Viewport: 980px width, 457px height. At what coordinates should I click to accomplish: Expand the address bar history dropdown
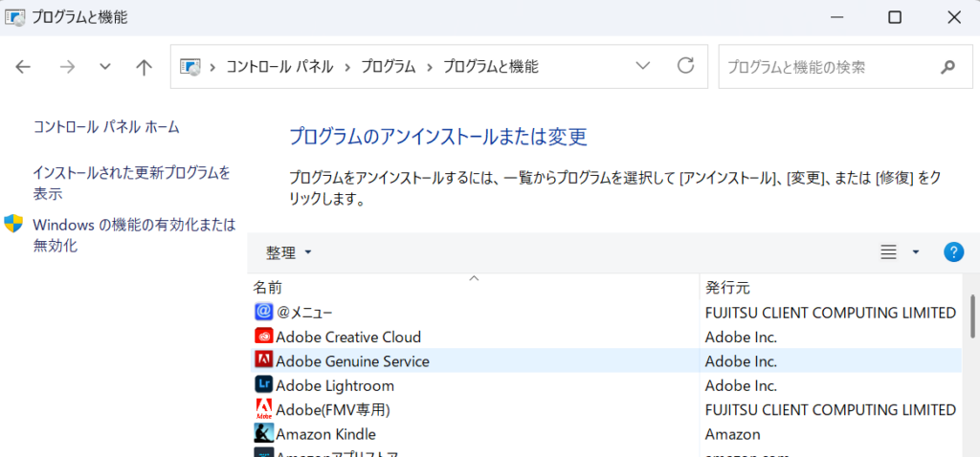tap(644, 66)
